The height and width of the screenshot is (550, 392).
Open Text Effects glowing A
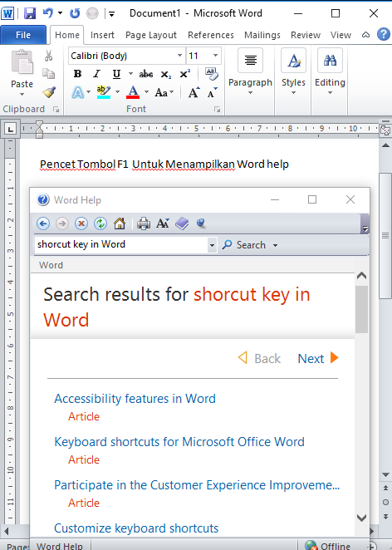78,92
